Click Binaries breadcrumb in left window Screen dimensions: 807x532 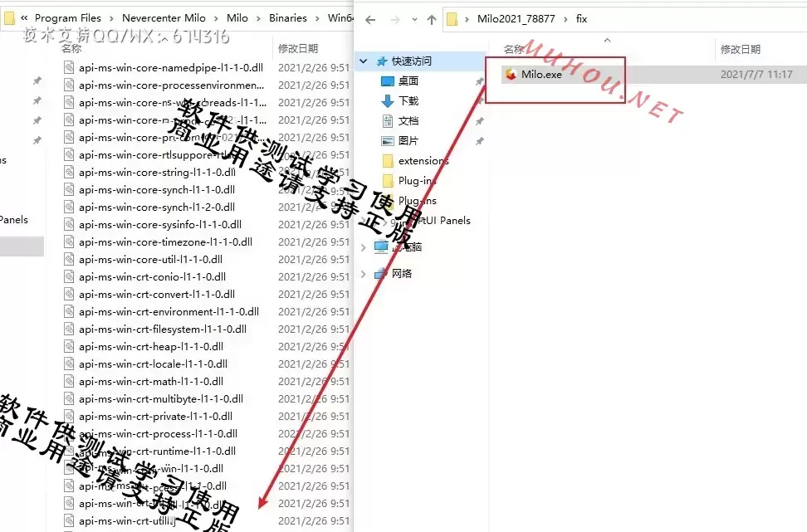[288, 18]
